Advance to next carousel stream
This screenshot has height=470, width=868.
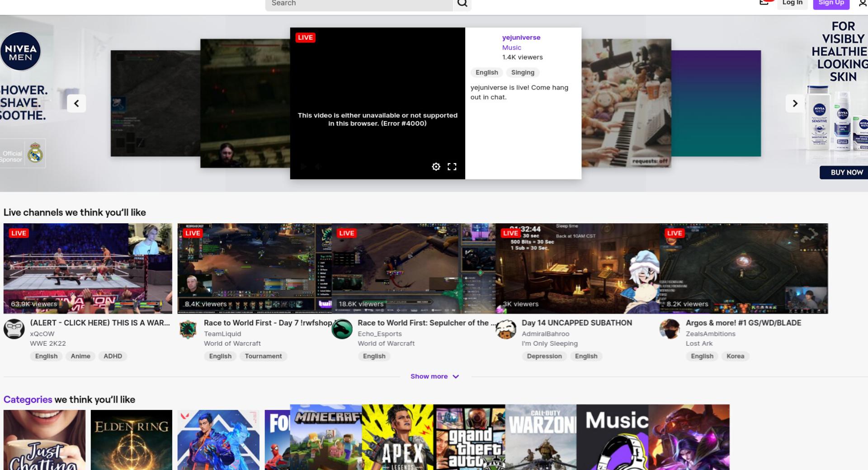795,103
